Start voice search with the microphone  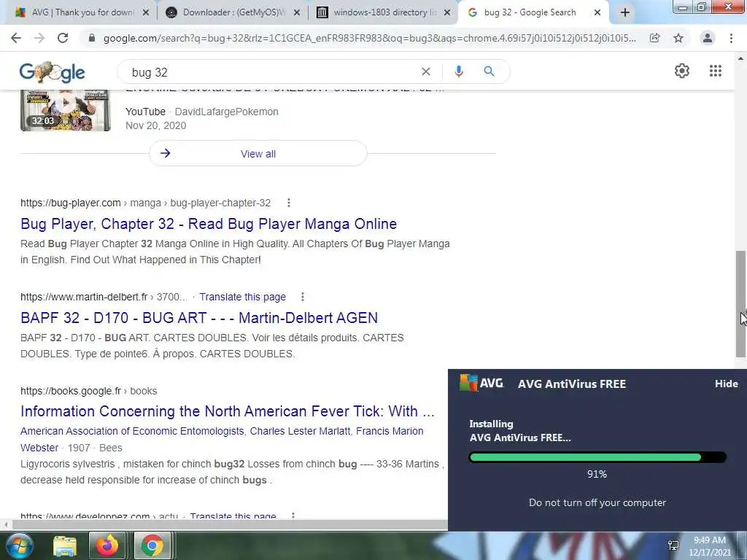click(x=458, y=71)
